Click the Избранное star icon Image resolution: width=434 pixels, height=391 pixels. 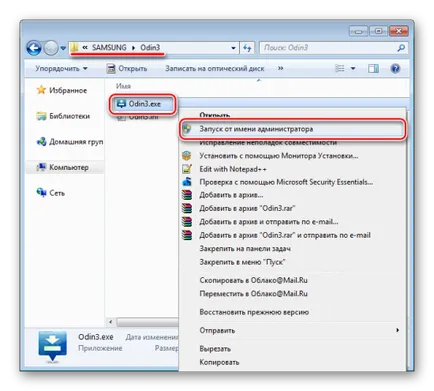41,90
